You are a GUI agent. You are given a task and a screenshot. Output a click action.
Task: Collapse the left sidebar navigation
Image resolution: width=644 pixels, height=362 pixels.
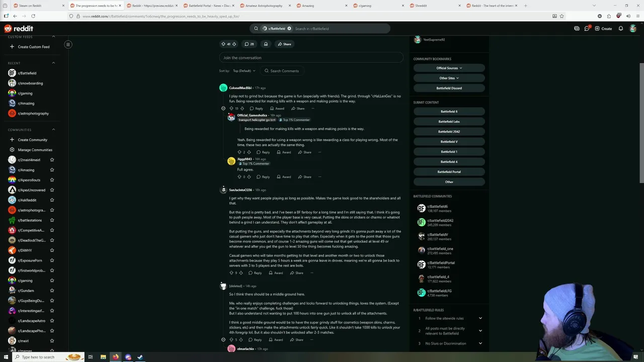coord(68,44)
